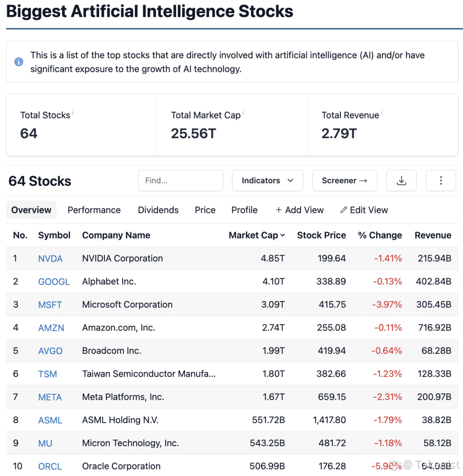
Task: Switch to the Performance tab
Action: click(x=94, y=210)
